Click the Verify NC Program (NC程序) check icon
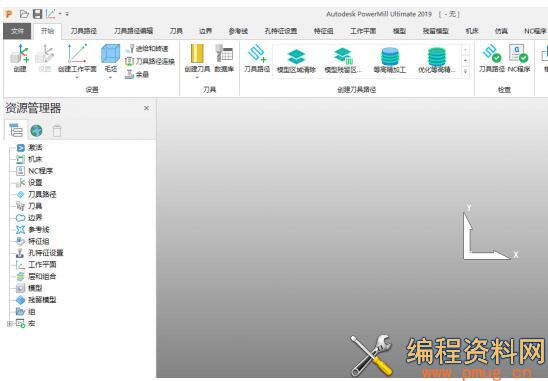548x381 pixels. 519,53
